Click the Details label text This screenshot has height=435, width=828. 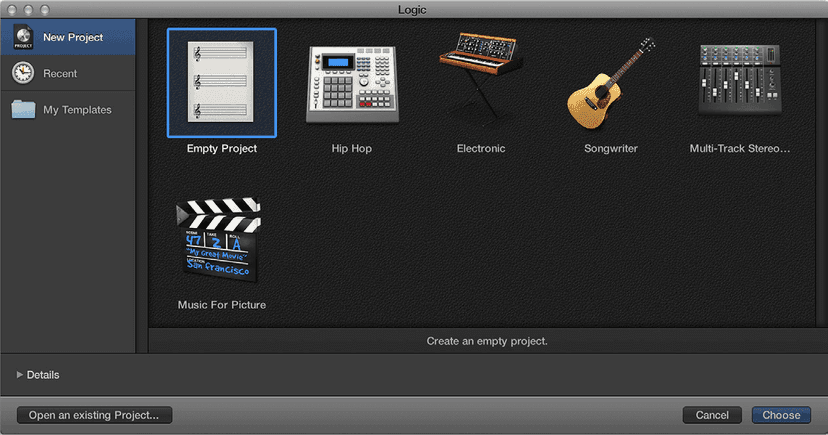(43, 375)
